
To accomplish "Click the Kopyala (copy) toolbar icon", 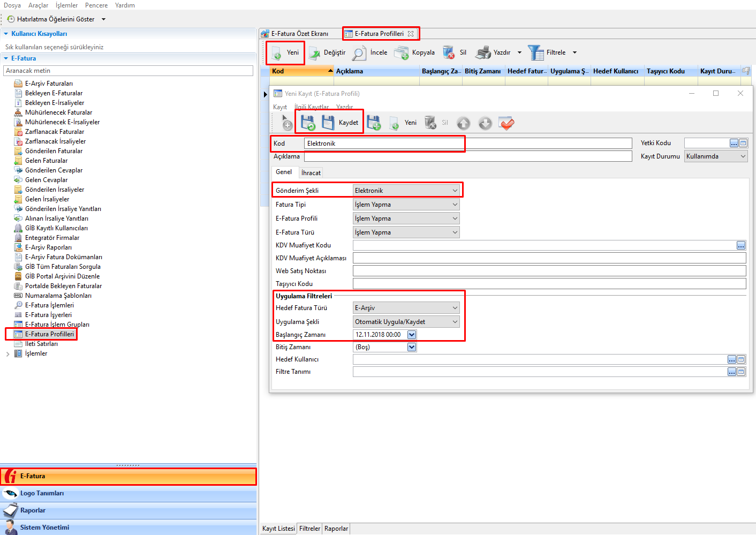I will click(402, 52).
